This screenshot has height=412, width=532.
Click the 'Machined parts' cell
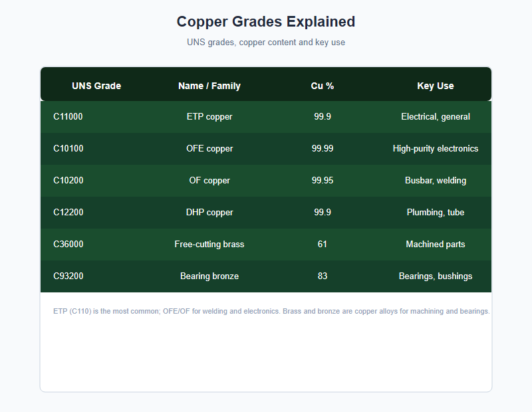pos(436,244)
